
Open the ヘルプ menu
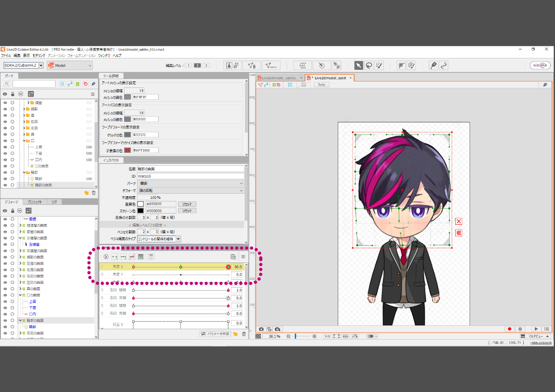pos(117,55)
